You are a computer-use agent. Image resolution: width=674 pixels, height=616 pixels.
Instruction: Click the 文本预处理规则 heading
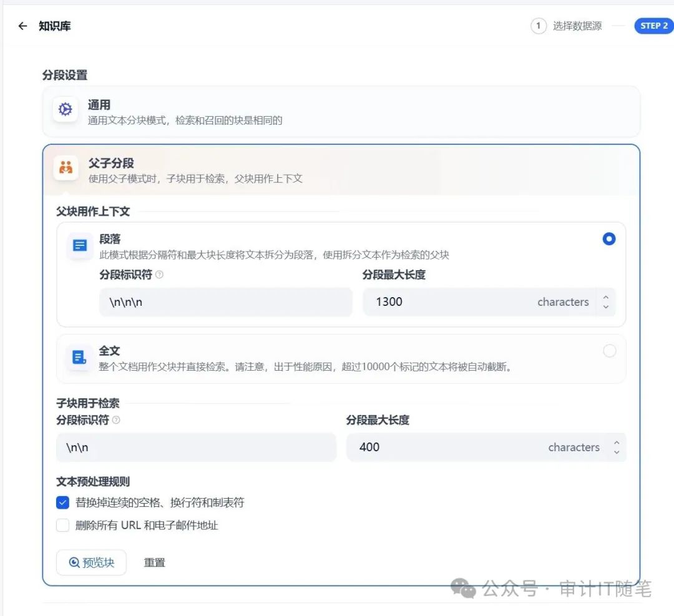(93, 481)
